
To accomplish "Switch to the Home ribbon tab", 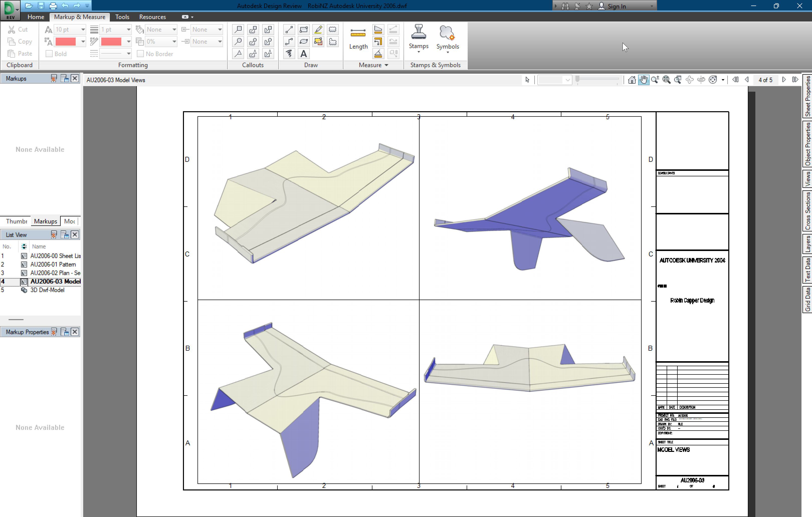I will 36,17.
